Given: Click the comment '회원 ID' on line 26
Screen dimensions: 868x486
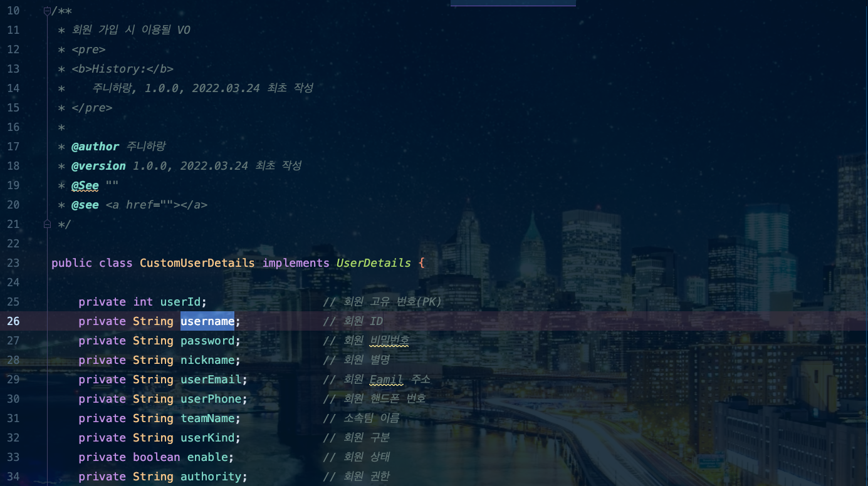Looking at the screenshot, I should coord(363,321).
